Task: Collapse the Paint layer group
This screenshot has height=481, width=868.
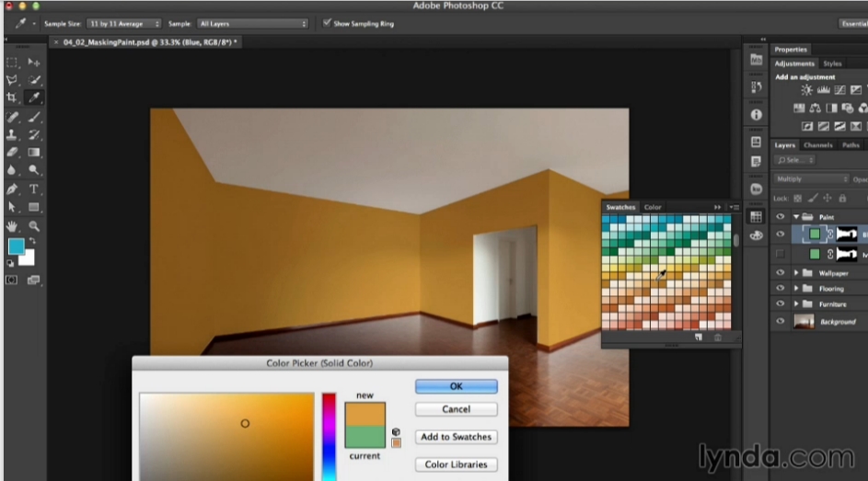Action: pos(796,217)
